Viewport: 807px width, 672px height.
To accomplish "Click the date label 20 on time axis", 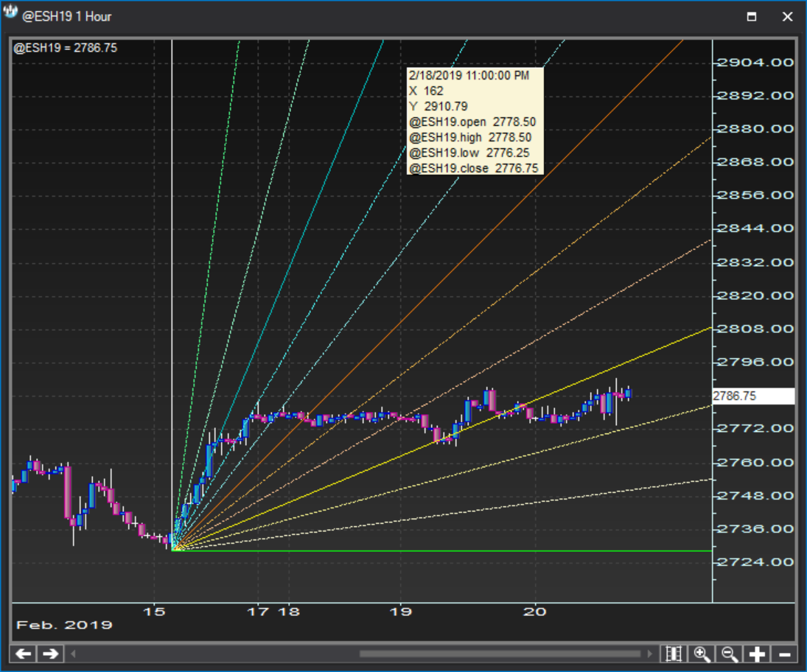I will [x=535, y=612].
